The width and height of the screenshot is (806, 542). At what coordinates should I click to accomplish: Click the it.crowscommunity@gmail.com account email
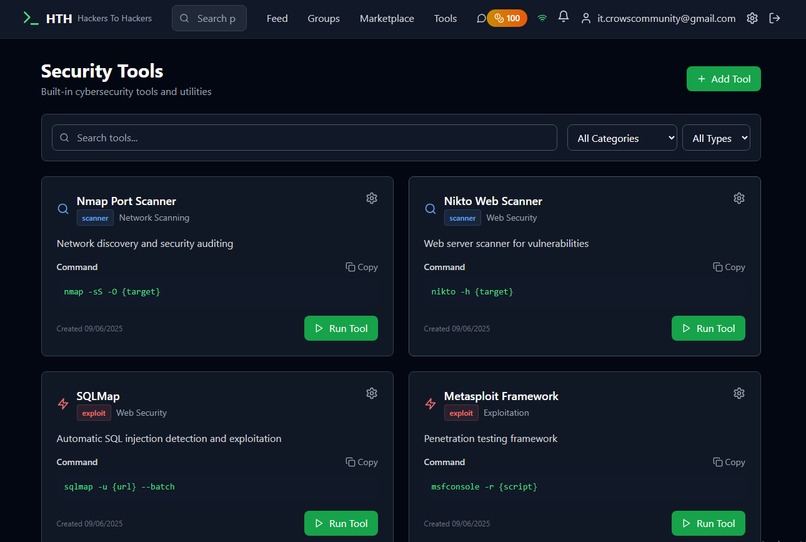pos(666,19)
